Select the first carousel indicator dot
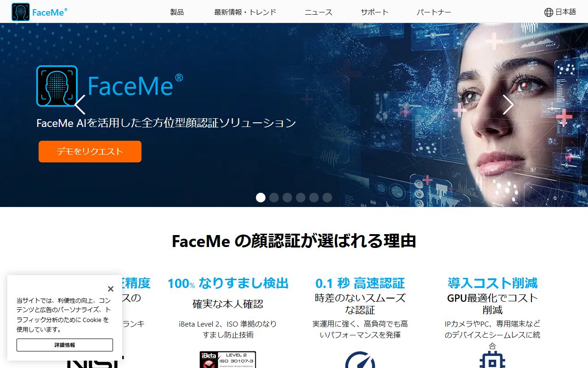Image resolution: width=588 pixels, height=368 pixels. (260, 197)
